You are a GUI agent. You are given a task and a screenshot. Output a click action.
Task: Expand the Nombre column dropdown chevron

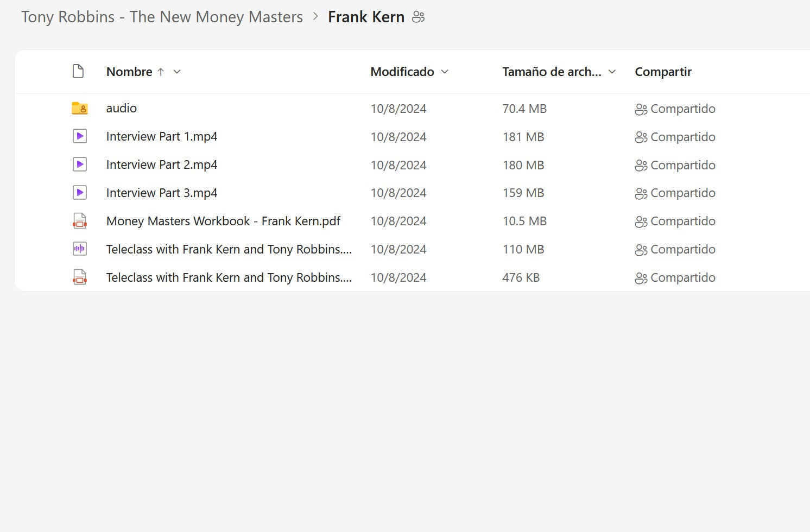[177, 72]
